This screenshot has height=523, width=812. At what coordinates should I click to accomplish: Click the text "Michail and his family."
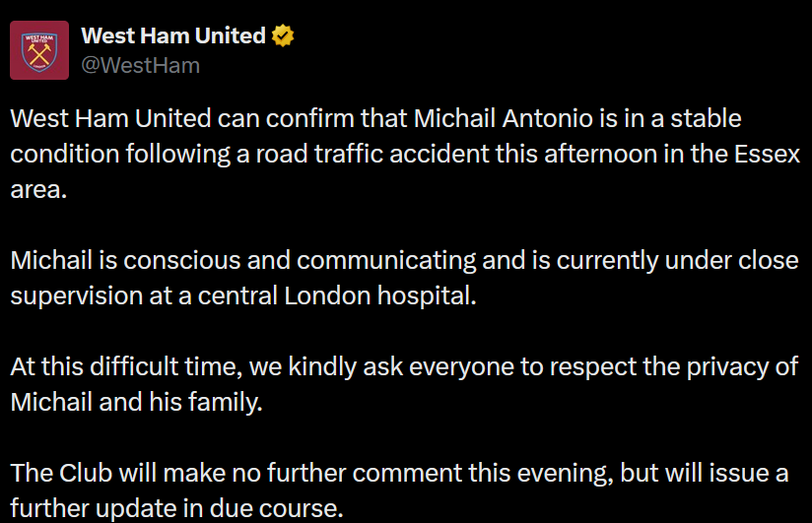coord(137,402)
